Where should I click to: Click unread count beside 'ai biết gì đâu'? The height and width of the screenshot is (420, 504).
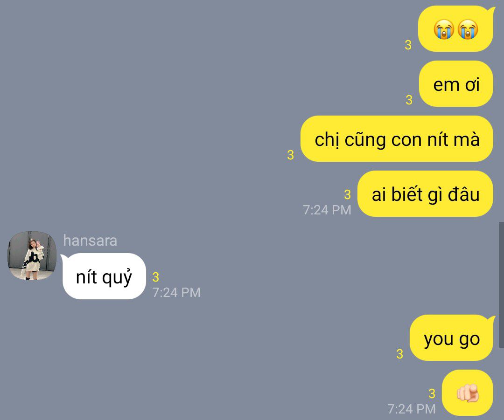[347, 194]
